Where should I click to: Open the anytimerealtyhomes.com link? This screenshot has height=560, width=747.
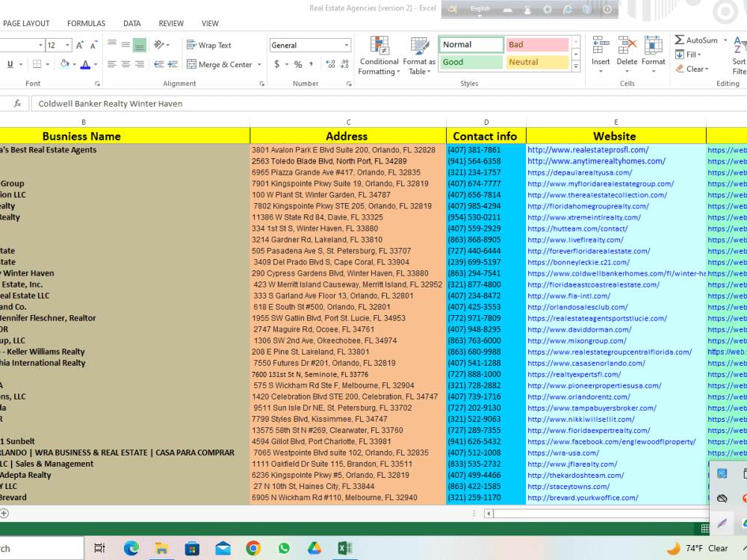[x=596, y=161]
